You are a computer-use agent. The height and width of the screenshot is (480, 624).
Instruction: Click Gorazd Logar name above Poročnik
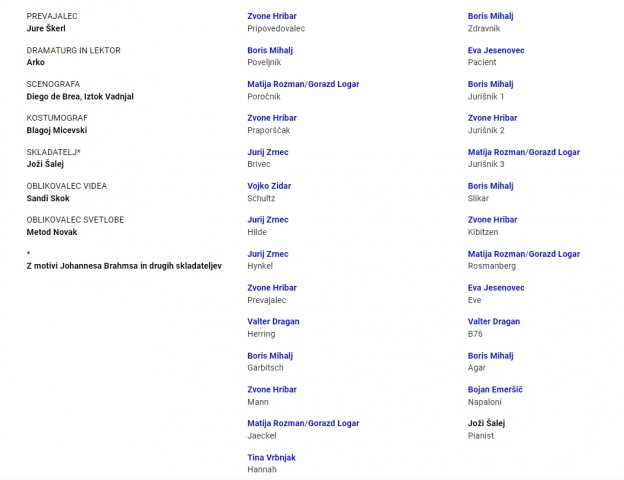[x=333, y=84]
